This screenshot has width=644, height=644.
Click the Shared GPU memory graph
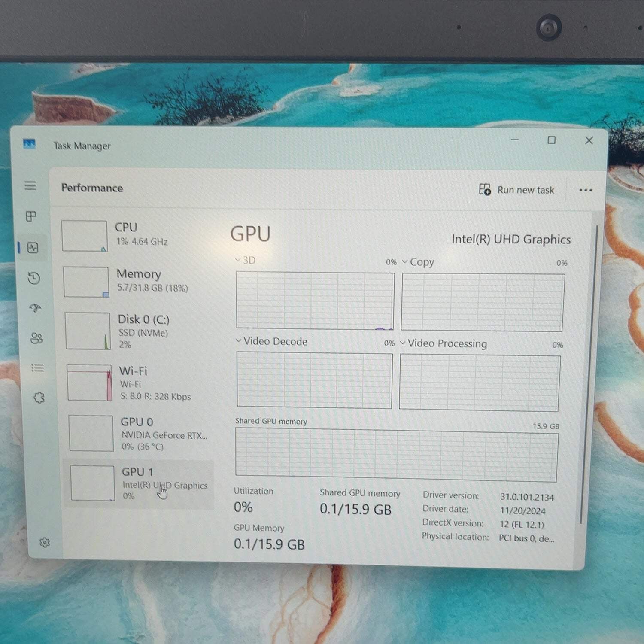(x=397, y=455)
